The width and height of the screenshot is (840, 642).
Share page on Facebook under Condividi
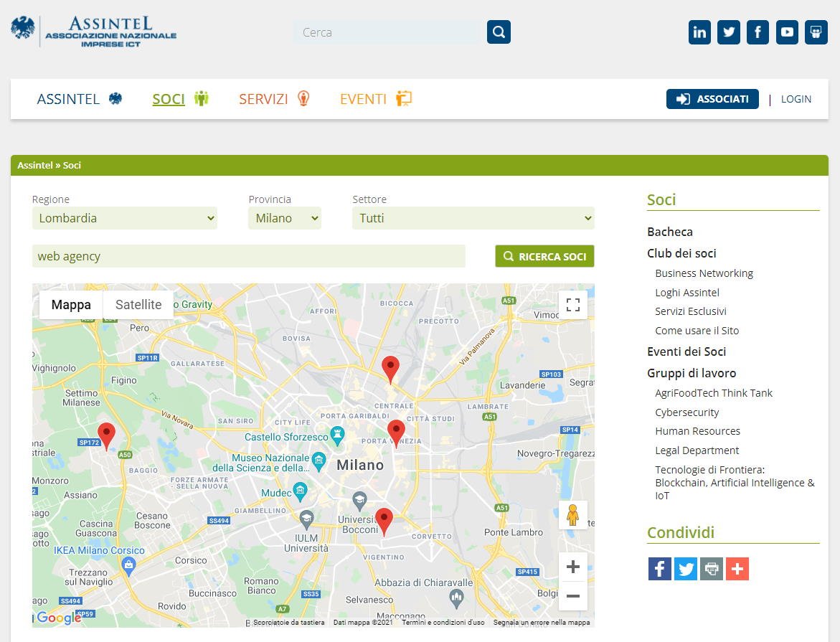point(659,569)
